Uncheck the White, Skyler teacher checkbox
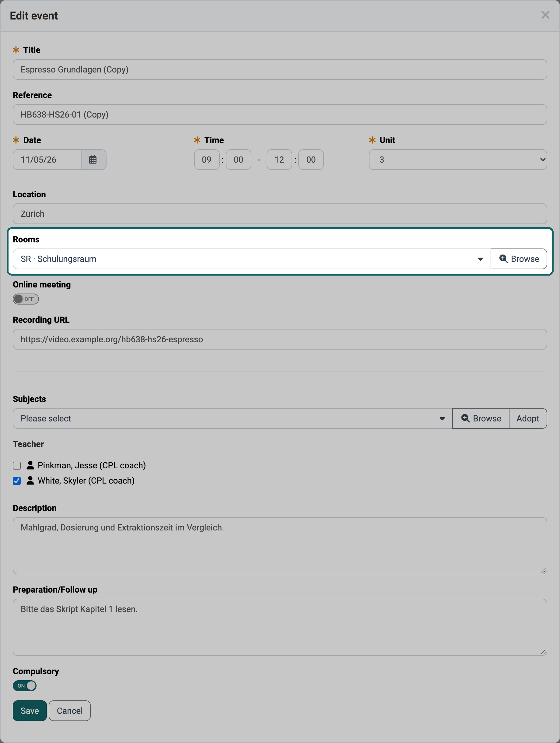The image size is (560, 743). pyautogui.click(x=17, y=481)
